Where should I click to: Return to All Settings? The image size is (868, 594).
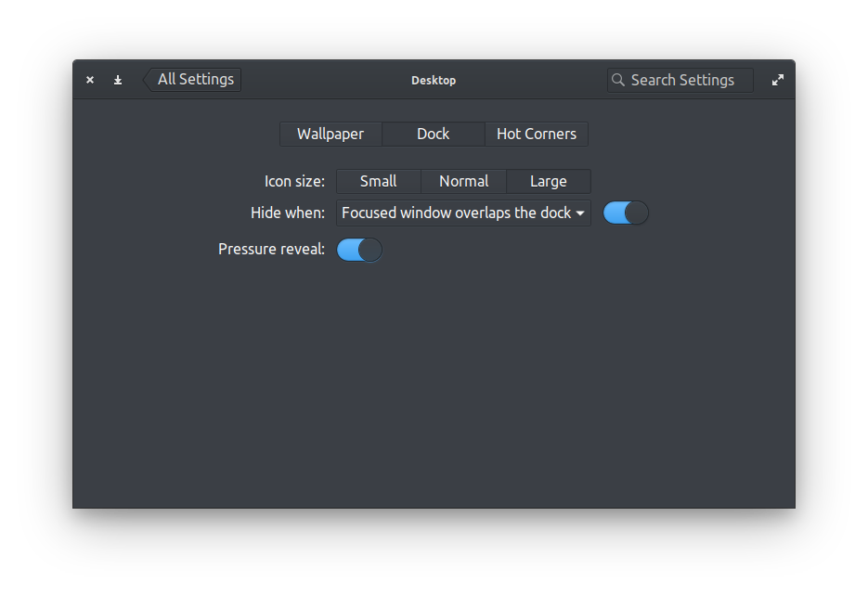[197, 80]
